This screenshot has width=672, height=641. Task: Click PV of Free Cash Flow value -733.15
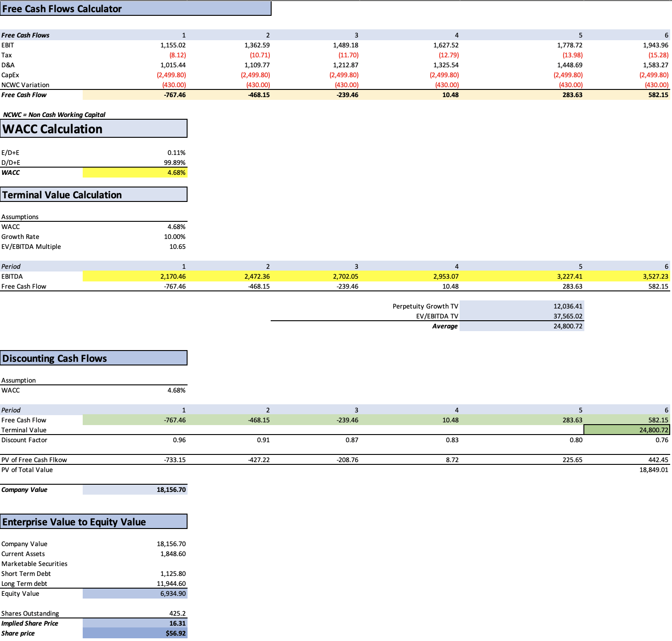click(x=174, y=460)
